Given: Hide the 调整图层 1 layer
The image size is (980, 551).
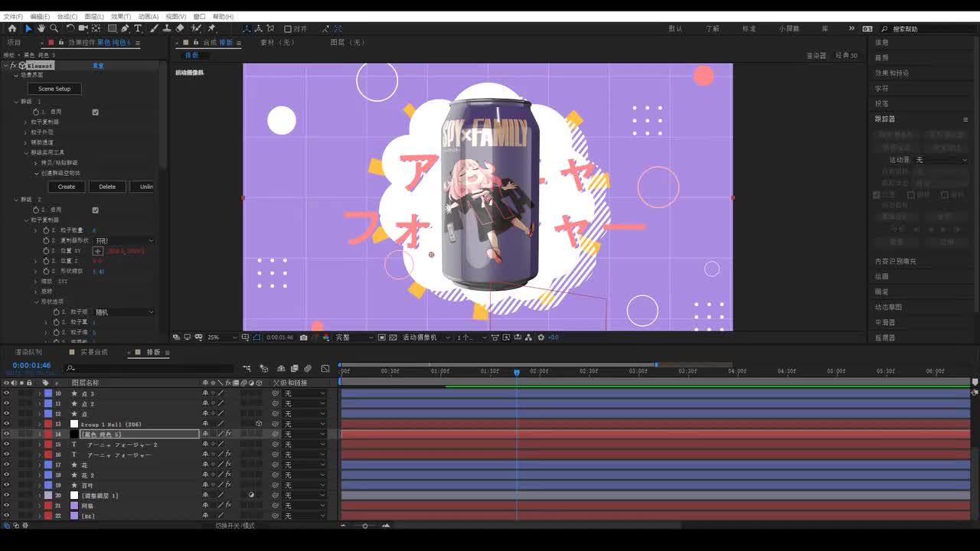Looking at the screenshot, I should click(6, 496).
